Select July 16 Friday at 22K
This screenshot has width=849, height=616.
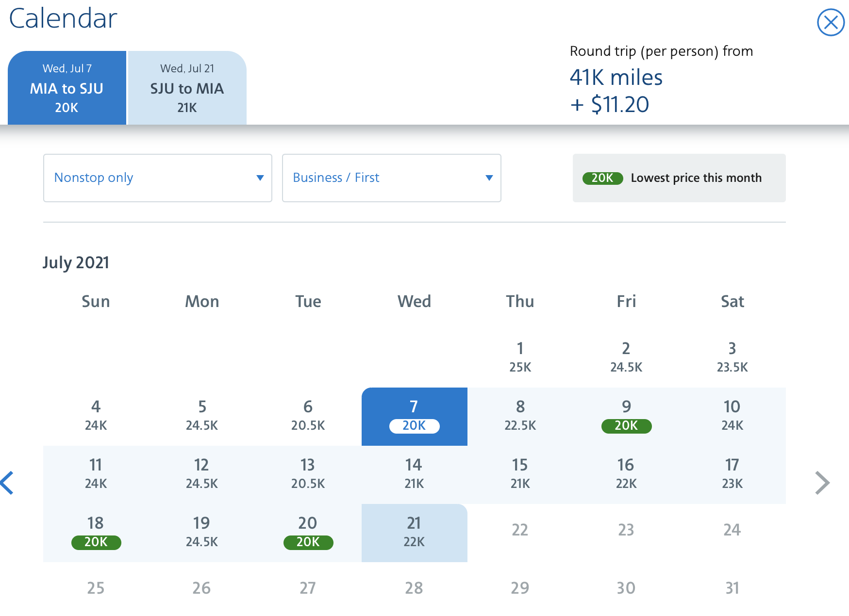click(626, 473)
